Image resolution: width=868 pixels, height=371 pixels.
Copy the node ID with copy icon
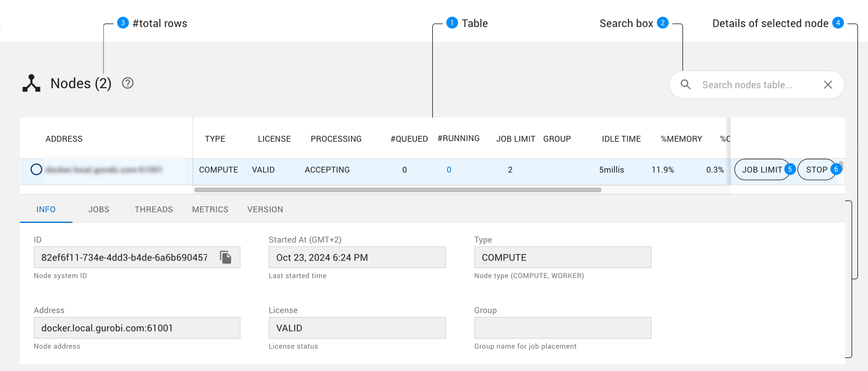click(226, 258)
